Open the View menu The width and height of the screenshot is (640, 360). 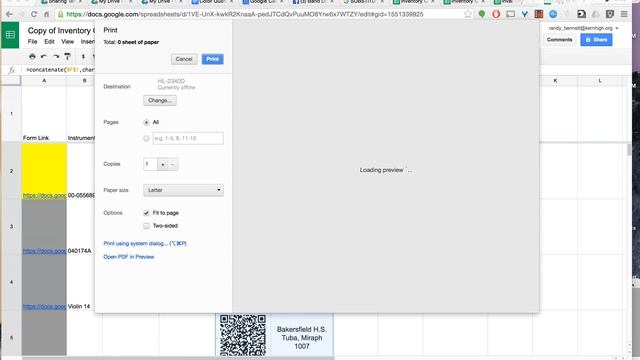coord(67,42)
